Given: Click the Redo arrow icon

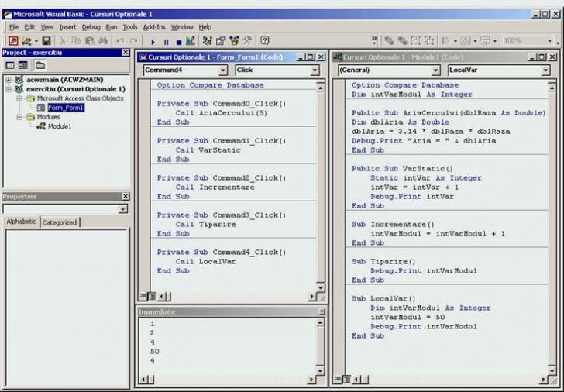Looking at the screenshot, I should coord(133,40).
